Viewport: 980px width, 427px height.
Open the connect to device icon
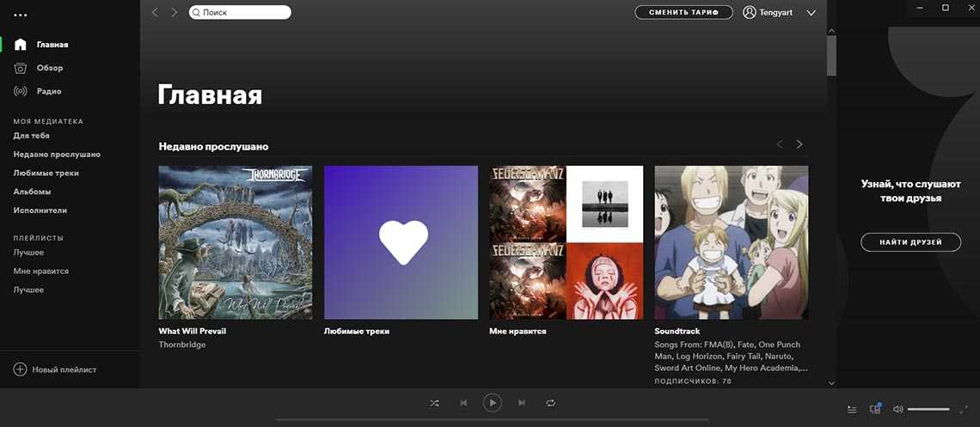[875, 409]
